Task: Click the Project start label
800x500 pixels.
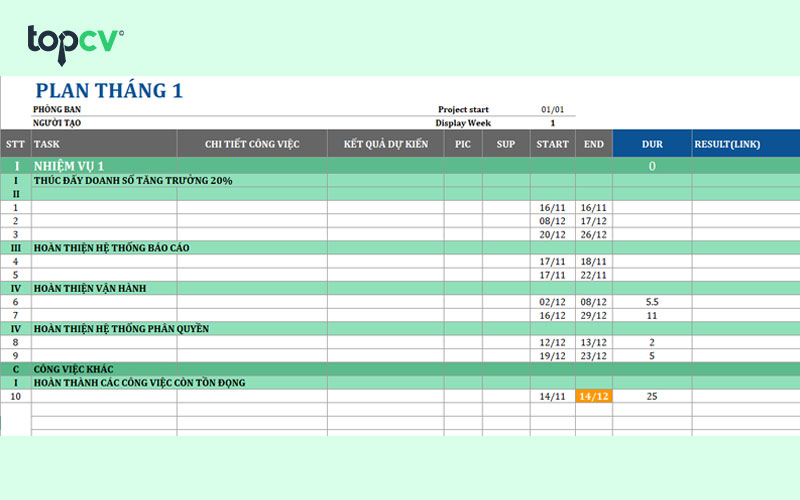Action: (x=463, y=109)
